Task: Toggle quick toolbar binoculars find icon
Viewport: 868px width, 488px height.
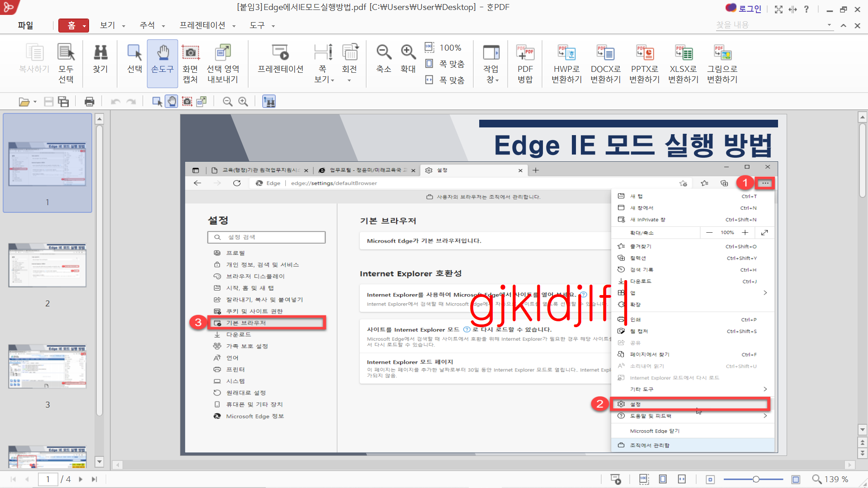Action: (x=269, y=102)
